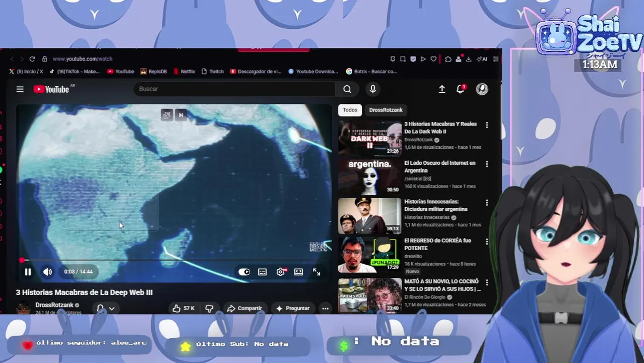Click the search magnifier button
The height and width of the screenshot is (363, 644).
click(x=347, y=89)
